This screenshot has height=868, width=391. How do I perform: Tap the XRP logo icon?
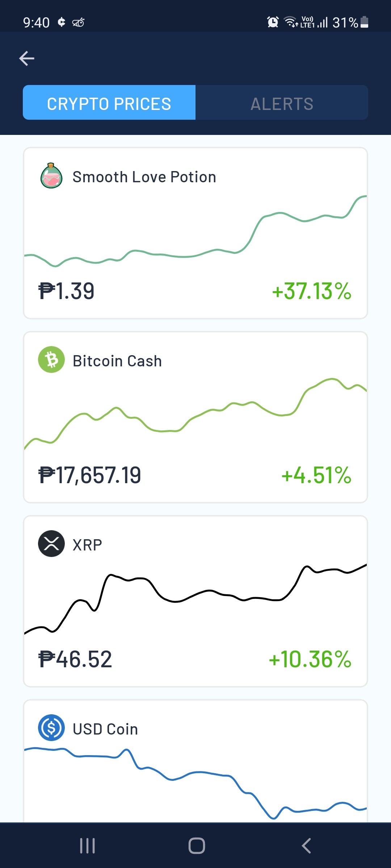coord(51,544)
